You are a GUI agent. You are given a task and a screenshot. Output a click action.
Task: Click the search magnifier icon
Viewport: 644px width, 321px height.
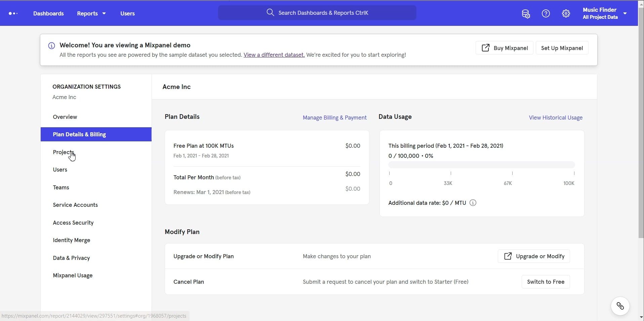tap(270, 12)
